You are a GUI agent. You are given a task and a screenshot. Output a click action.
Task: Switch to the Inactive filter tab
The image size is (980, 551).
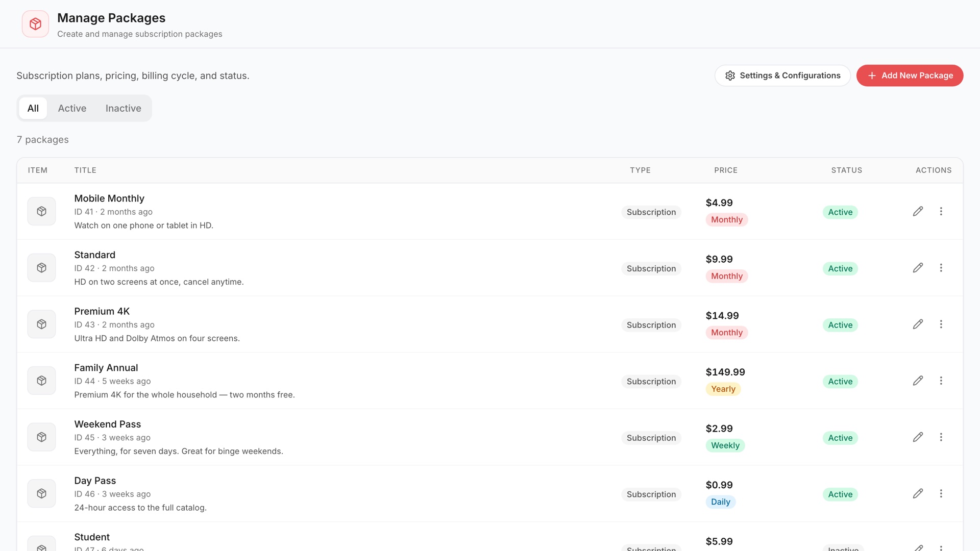coord(123,108)
